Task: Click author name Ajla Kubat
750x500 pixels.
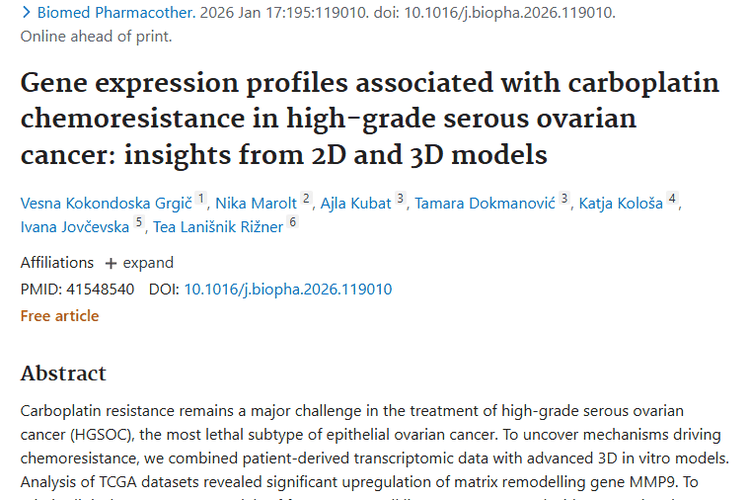Action: coord(356,204)
